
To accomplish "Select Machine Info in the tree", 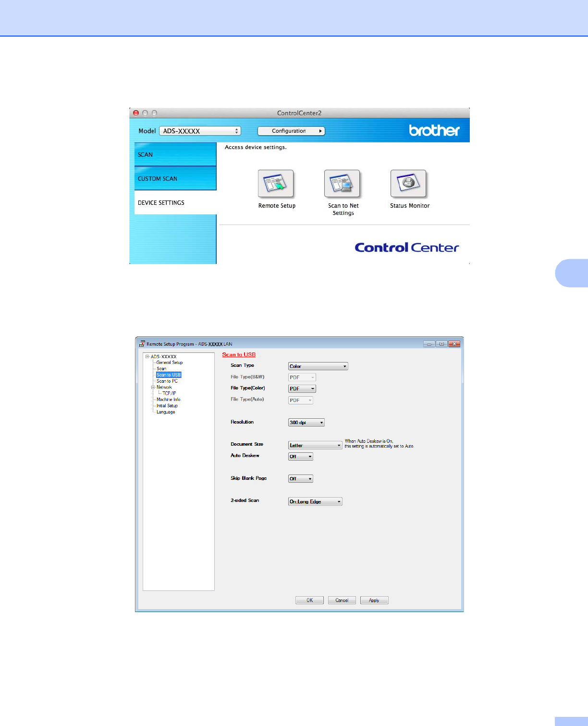I will [x=169, y=400].
